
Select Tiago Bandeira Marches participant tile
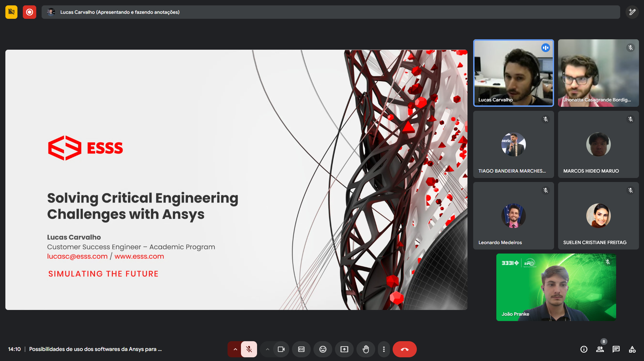(513, 144)
